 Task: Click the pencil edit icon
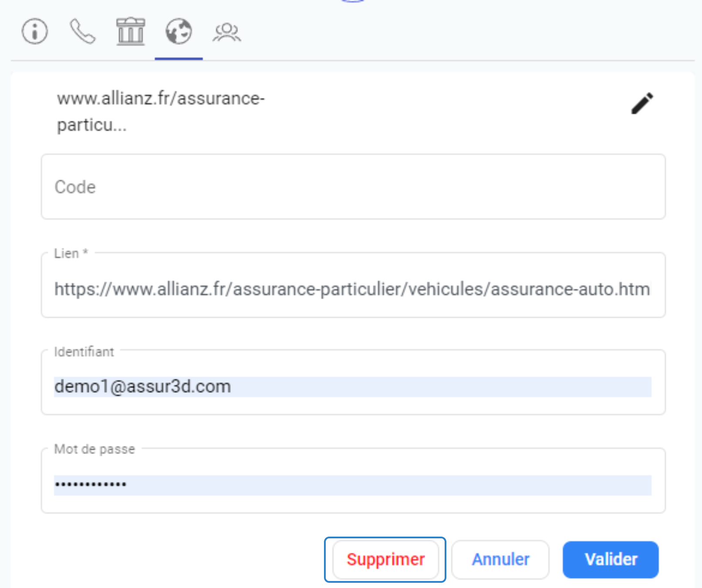click(642, 103)
